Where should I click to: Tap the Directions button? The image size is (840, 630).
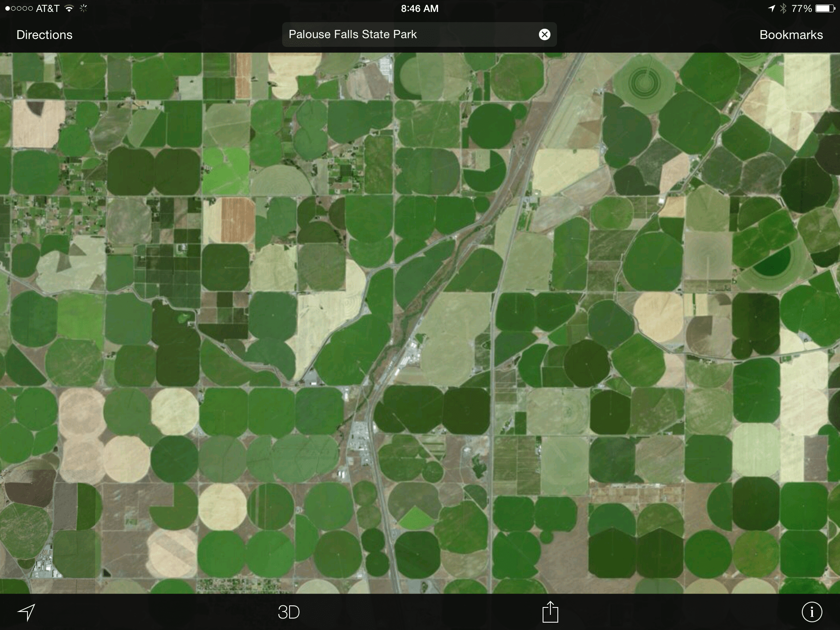coord(44,35)
